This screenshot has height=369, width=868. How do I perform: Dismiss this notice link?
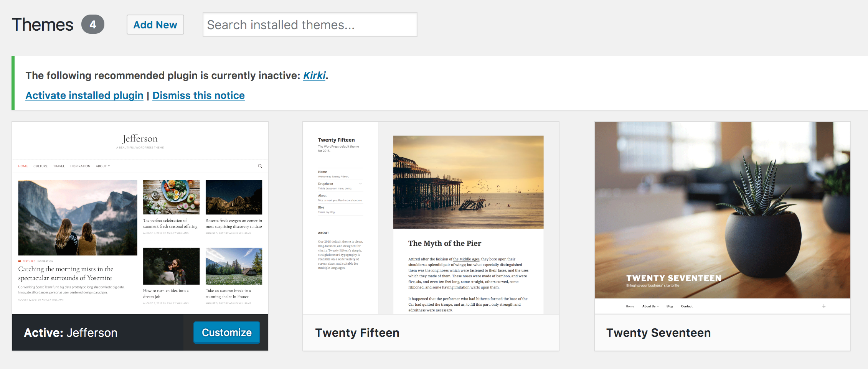click(198, 96)
